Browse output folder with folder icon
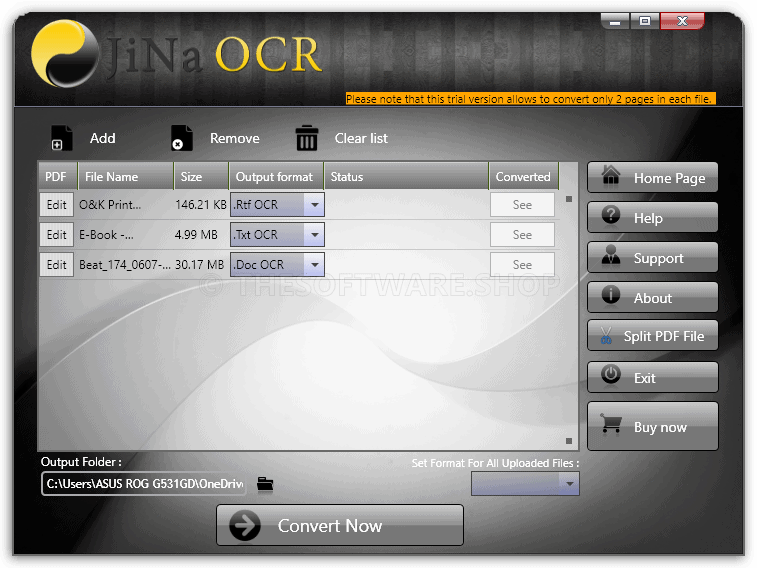 tap(265, 484)
